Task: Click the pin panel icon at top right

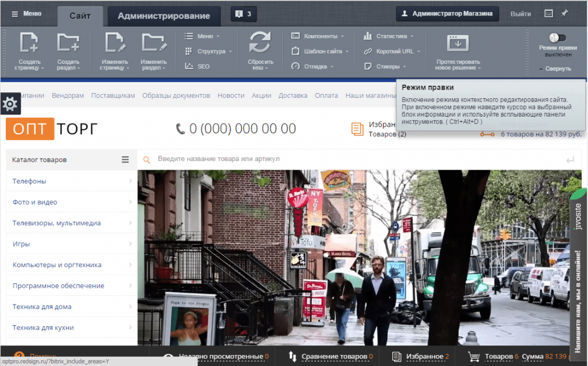Action: point(564,14)
